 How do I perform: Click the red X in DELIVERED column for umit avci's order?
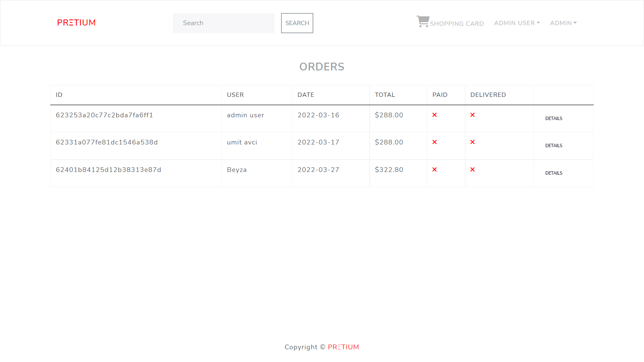(473, 142)
